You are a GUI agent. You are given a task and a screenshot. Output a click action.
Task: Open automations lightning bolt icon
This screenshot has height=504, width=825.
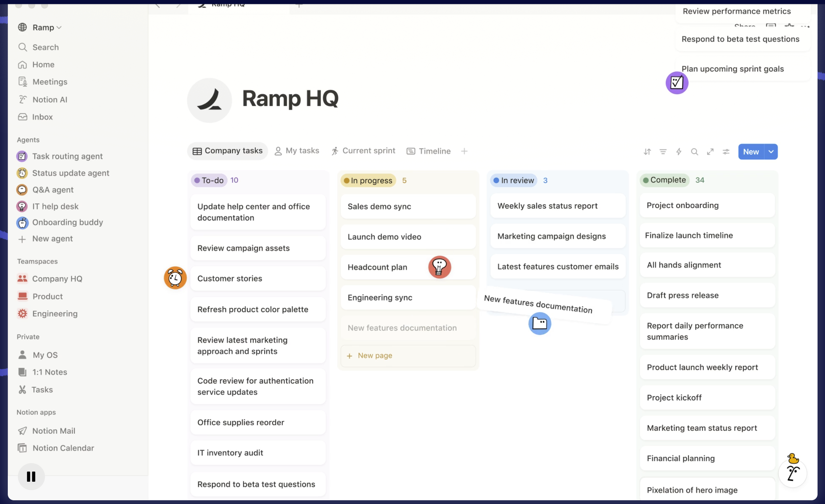pyautogui.click(x=679, y=152)
